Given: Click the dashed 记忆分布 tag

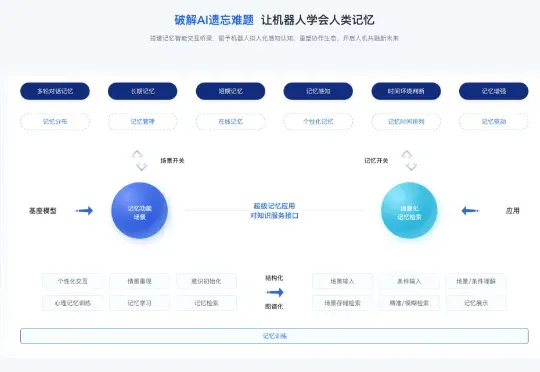Looking at the screenshot, I should coord(55,122).
